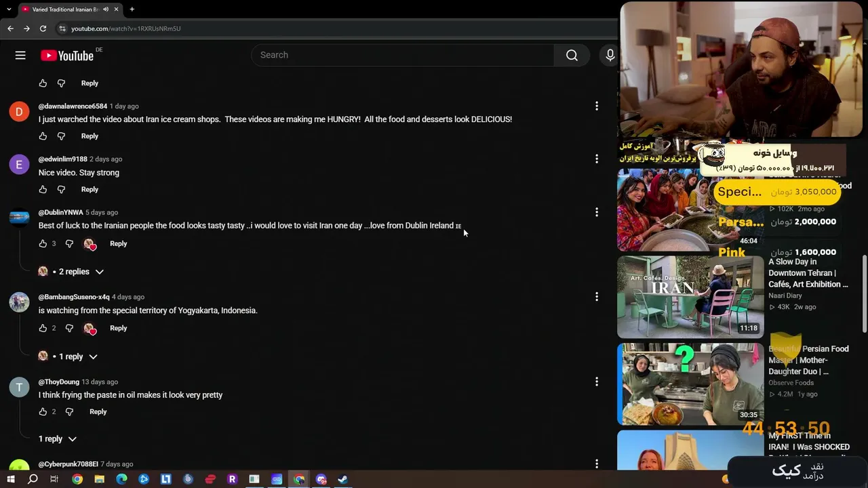Go to YouTube home via the logo
868x488 pixels.
coord(67,56)
